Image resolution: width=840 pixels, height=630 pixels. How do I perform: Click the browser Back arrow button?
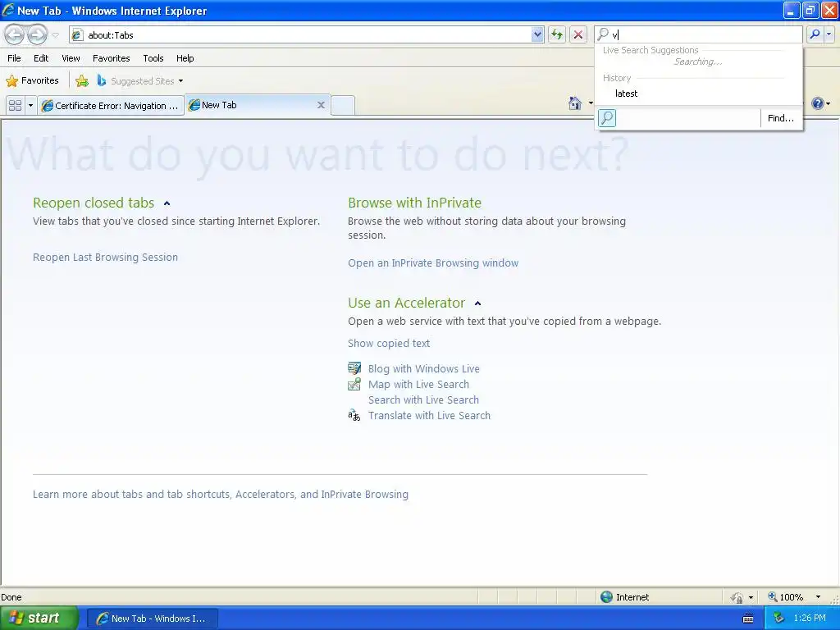15,34
